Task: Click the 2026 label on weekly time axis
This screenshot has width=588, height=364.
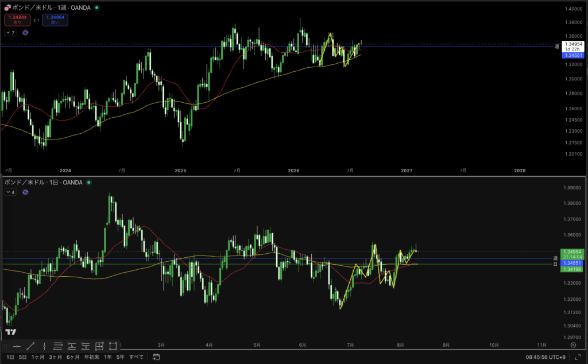Action: tap(293, 171)
